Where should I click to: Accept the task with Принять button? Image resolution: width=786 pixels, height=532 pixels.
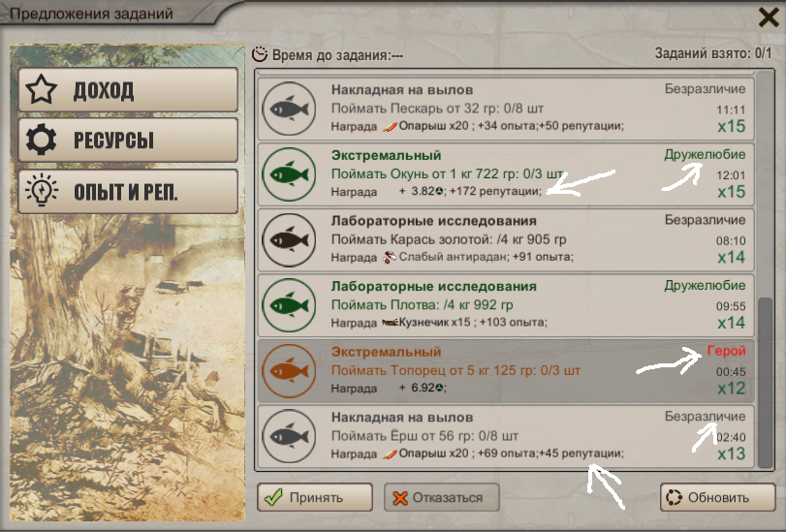coord(315,497)
